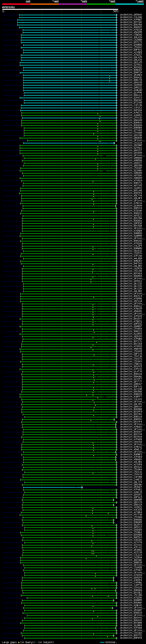Click the cyan ~100% legend segment
146x644 pixels.
click(130, 4)
